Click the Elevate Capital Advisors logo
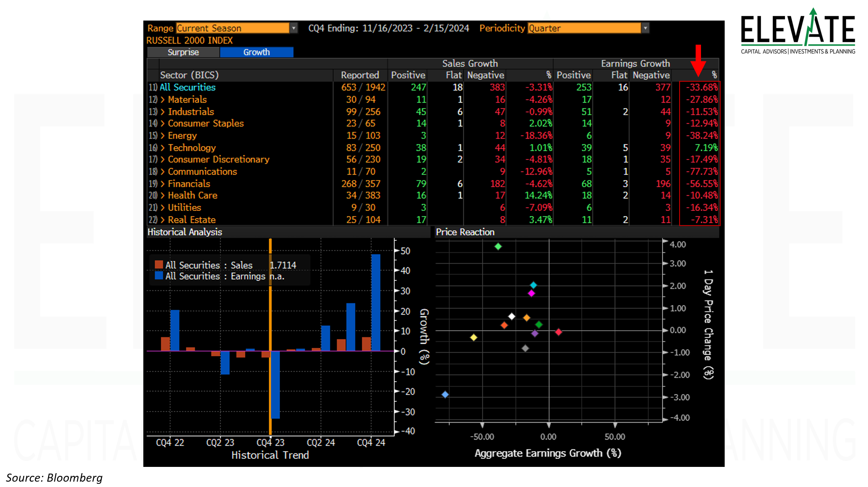This screenshot has height=487, width=868. (798, 31)
